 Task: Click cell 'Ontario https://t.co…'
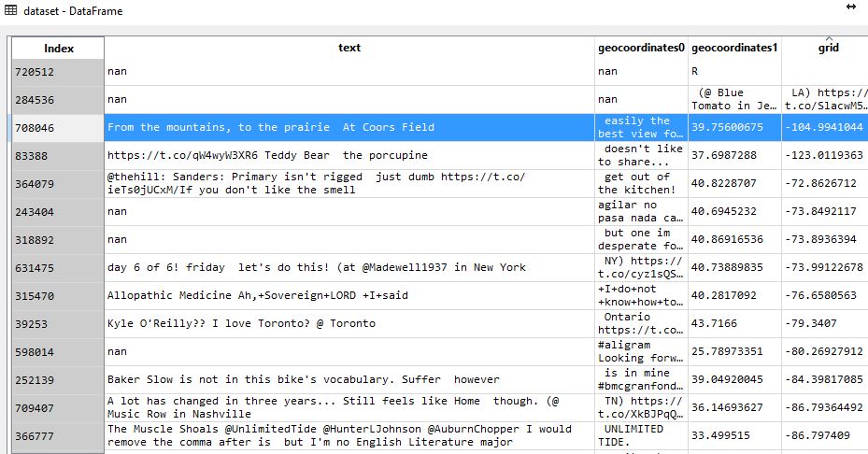coord(641,323)
